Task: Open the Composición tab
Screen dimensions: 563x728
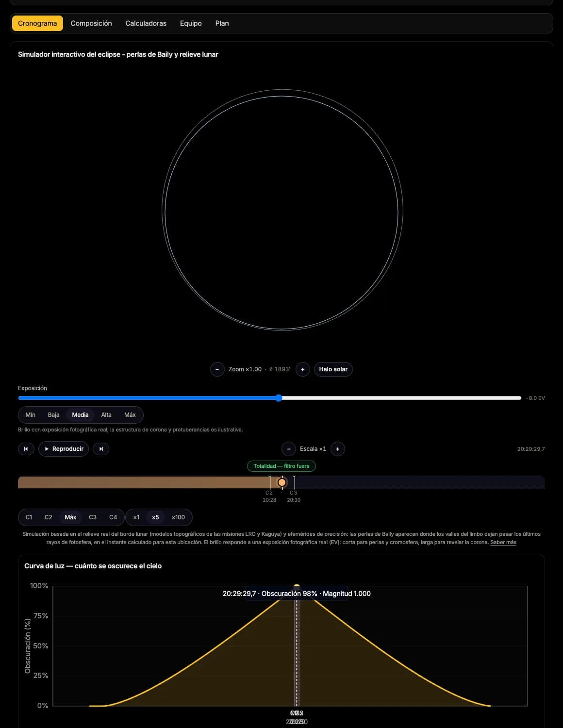Action: pyautogui.click(x=91, y=23)
